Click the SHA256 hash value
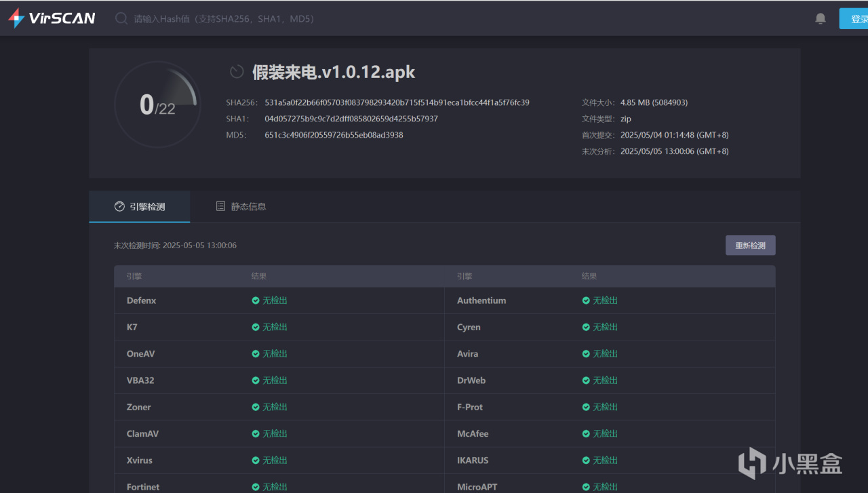Viewport: 868px width, 493px height. click(x=397, y=102)
